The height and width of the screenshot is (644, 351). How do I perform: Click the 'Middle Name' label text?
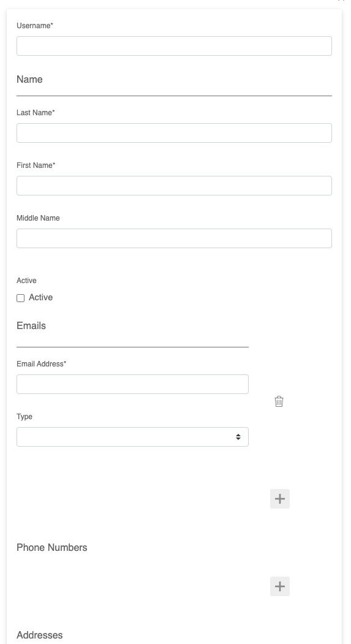[x=38, y=218]
